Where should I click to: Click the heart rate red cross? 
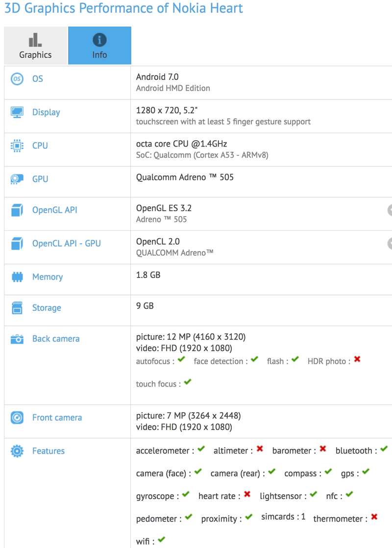coord(247,494)
